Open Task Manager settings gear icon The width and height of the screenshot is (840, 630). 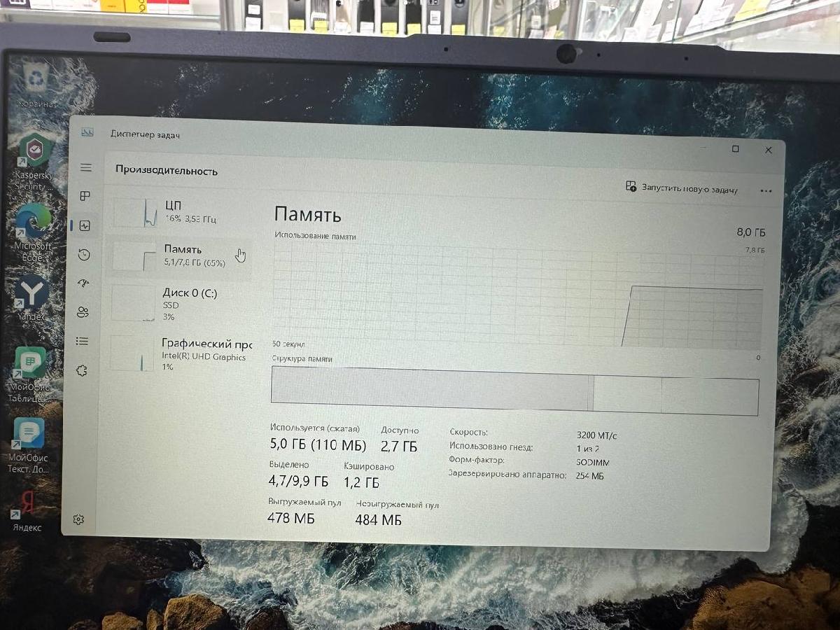tap(78, 519)
